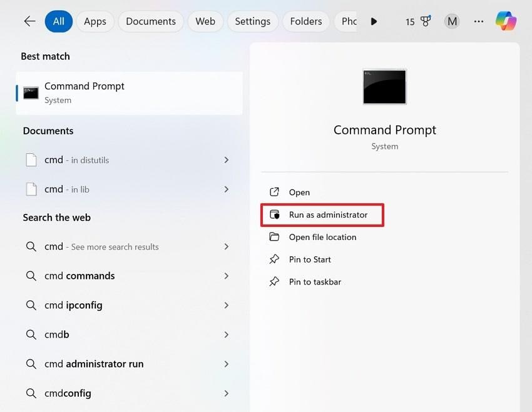Viewport: 532px width, 412px height.
Task: Expand chevron for cmd ipconfig
Action: 227,305
